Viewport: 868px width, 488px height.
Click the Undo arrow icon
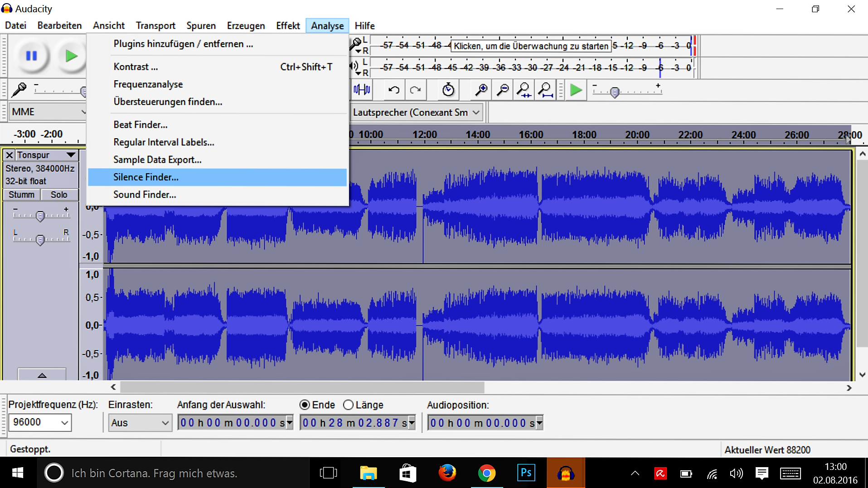(393, 90)
